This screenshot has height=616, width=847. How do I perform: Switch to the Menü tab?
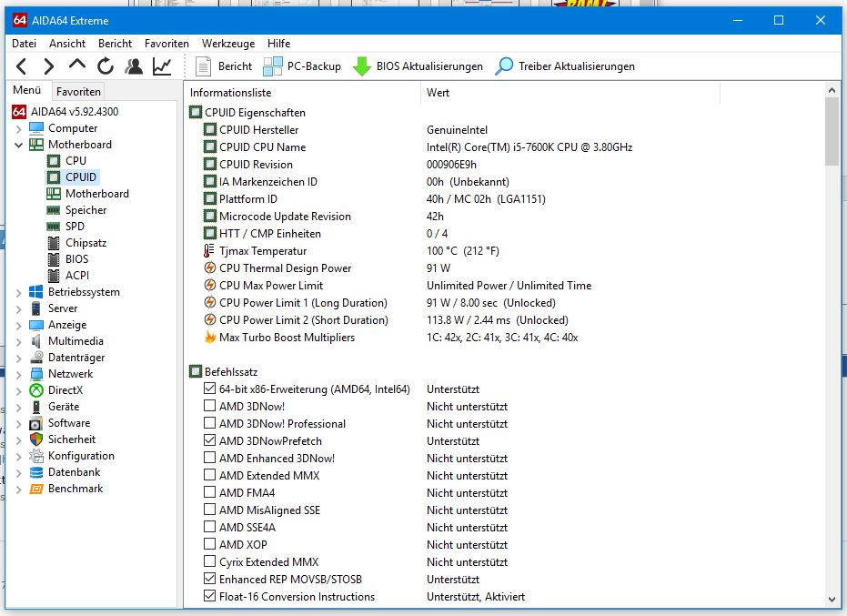tap(27, 90)
